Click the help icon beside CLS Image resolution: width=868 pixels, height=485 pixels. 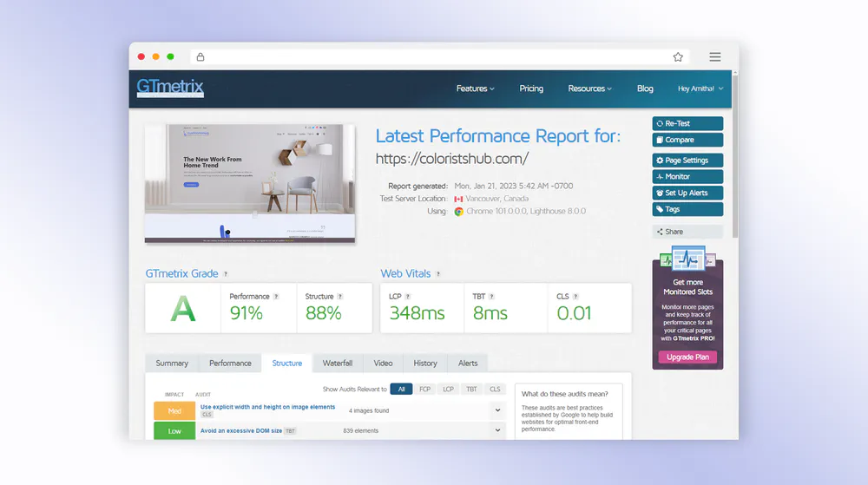[x=575, y=297]
